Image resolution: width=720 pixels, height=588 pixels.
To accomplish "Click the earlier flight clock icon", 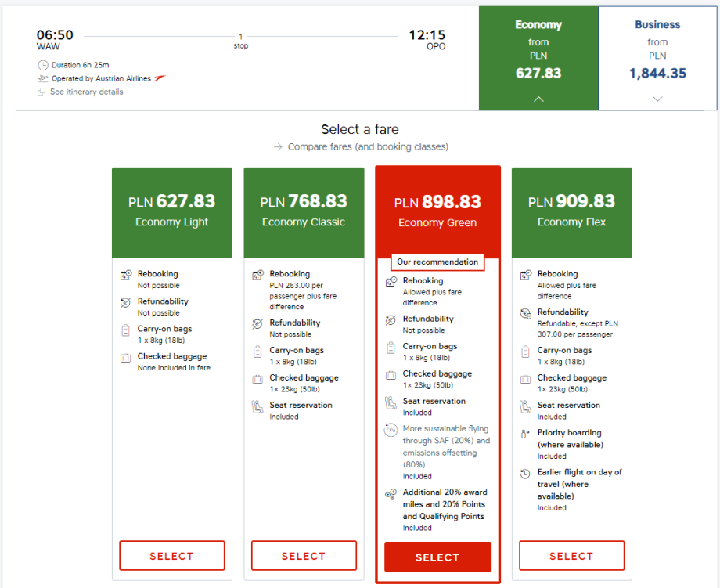I will point(525,474).
